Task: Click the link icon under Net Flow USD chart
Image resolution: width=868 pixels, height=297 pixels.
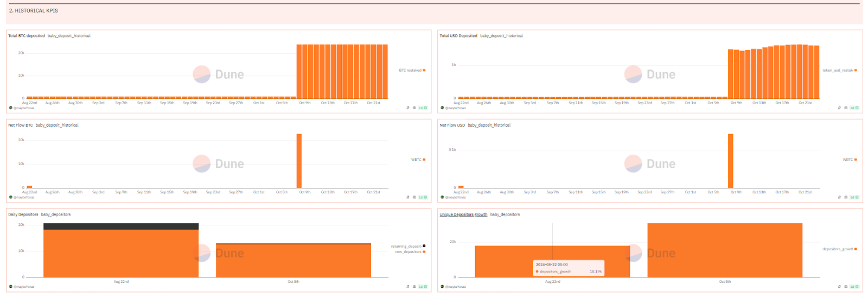Action: [x=839, y=197]
